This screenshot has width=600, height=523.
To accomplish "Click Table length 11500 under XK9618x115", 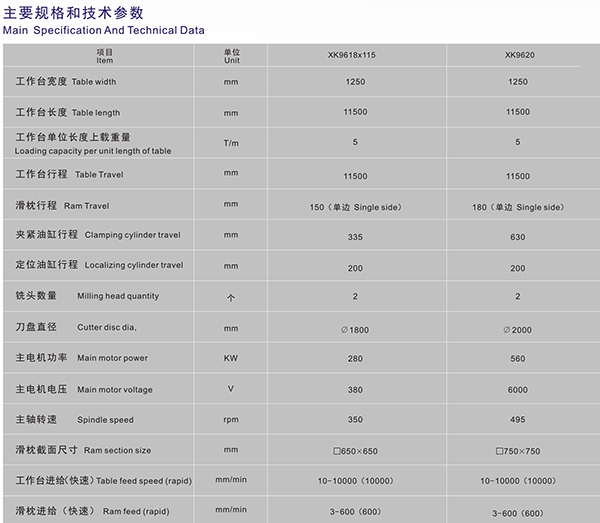I will click(x=355, y=112).
